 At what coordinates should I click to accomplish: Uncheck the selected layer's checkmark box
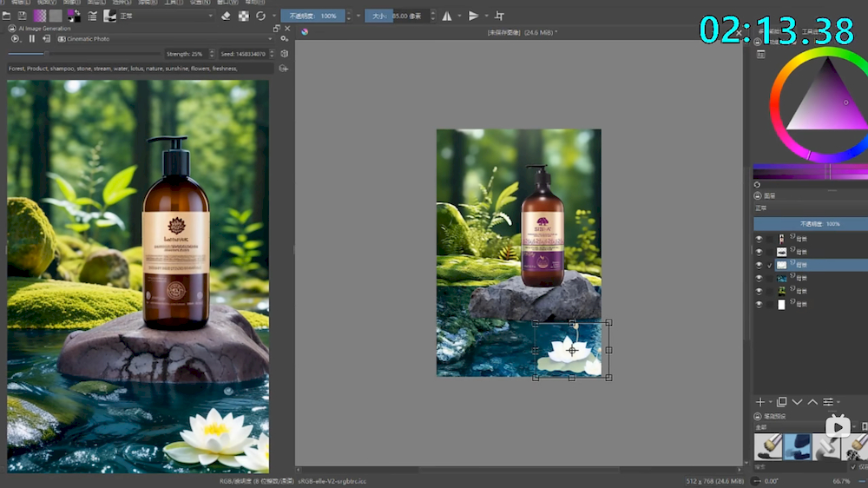click(769, 266)
